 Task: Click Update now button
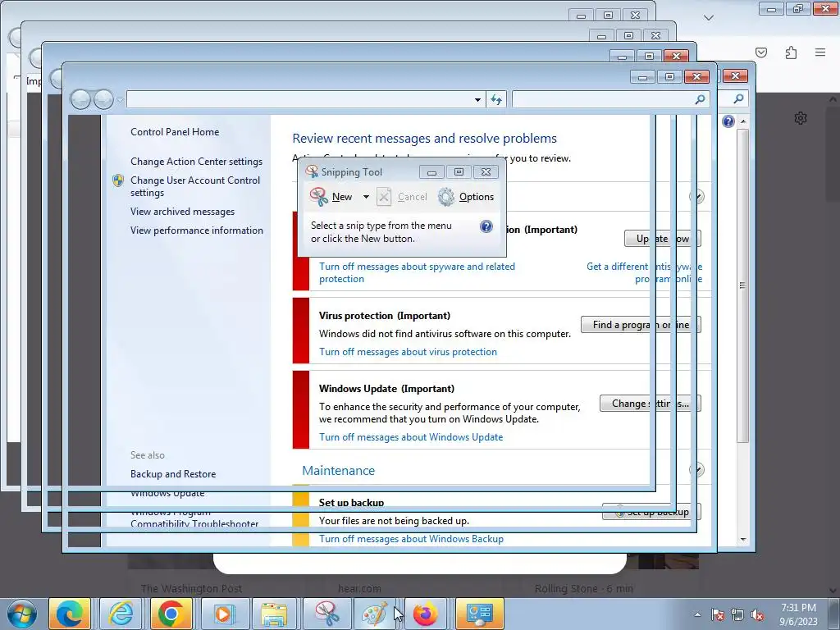coord(663,239)
